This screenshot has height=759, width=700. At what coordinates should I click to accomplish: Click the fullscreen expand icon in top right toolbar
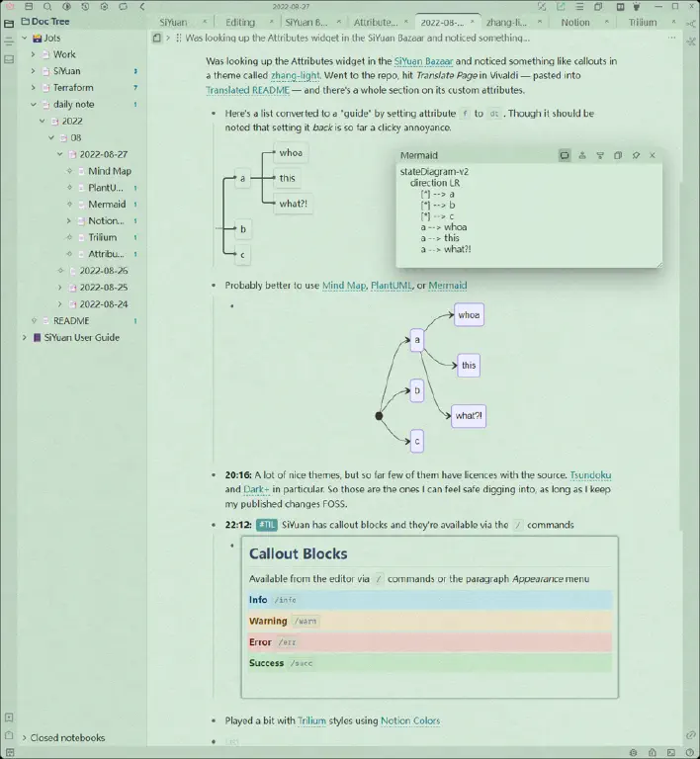[x=542, y=7]
